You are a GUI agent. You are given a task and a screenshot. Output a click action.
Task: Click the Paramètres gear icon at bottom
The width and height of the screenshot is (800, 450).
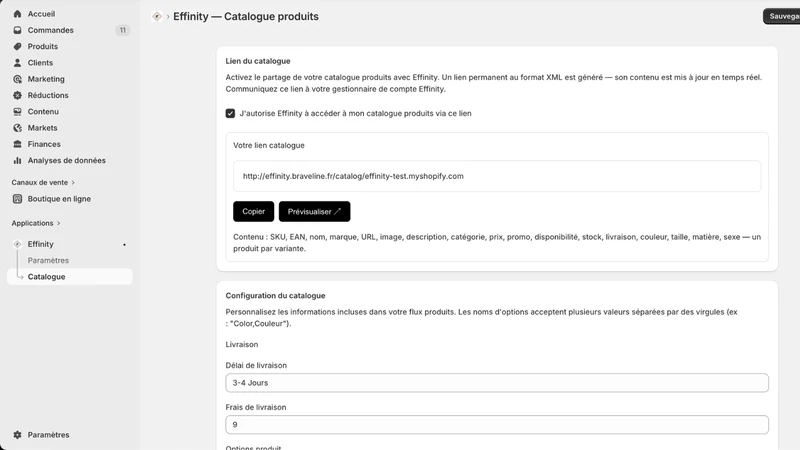click(17, 435)
